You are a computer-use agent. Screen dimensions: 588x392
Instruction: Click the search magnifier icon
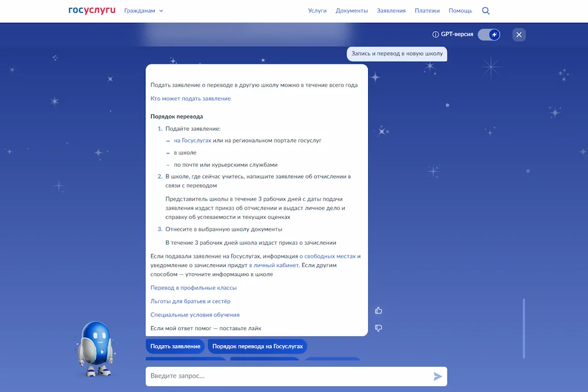pos(486,11)
